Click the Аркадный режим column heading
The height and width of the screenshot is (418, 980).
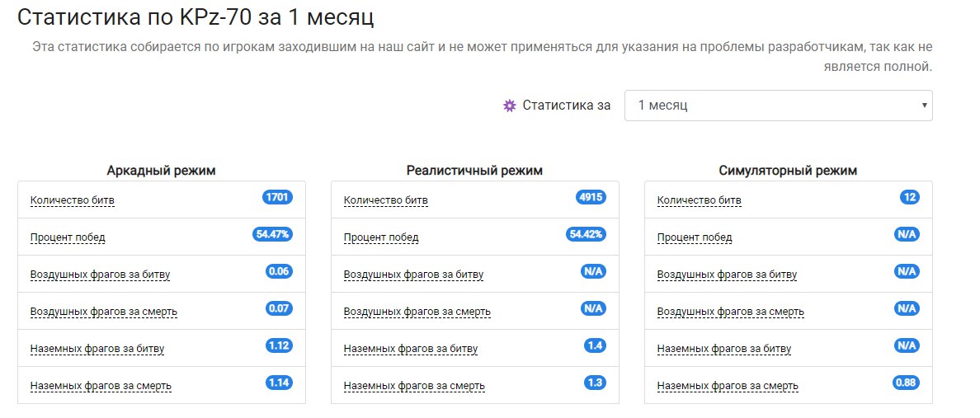(161, 171)
